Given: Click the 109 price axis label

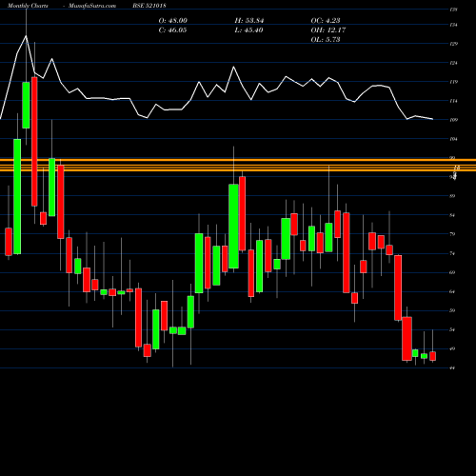Looking at the screenshot, I should [454, 120].
